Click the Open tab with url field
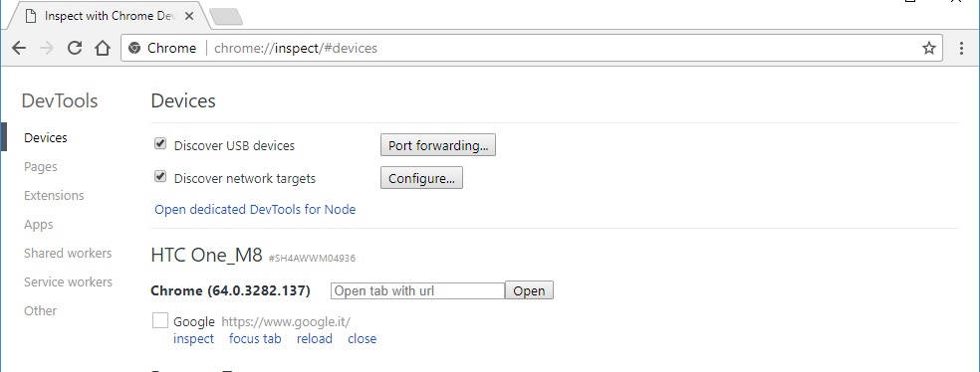Screen dimensions: 980x372 click(417, 290)
